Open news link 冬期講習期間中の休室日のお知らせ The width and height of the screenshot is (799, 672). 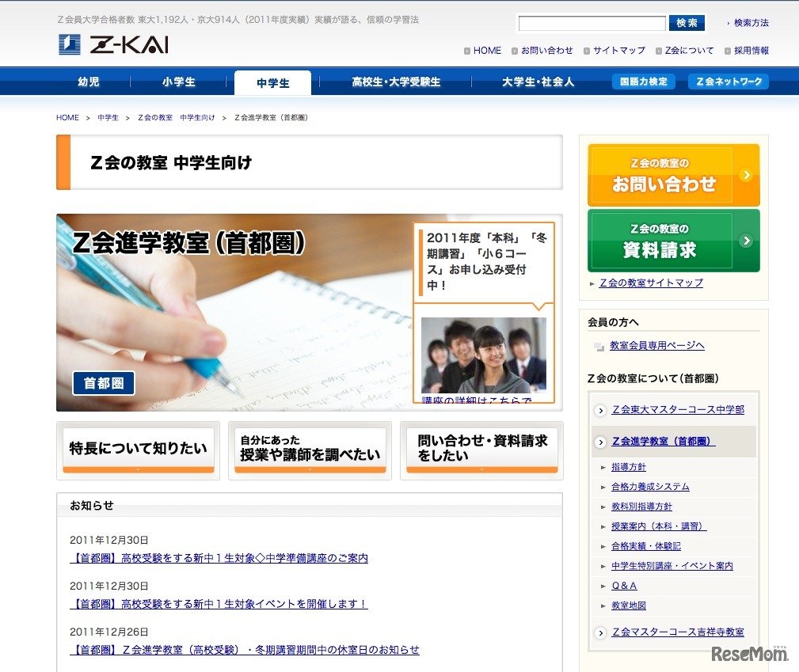tap(244, 650)
